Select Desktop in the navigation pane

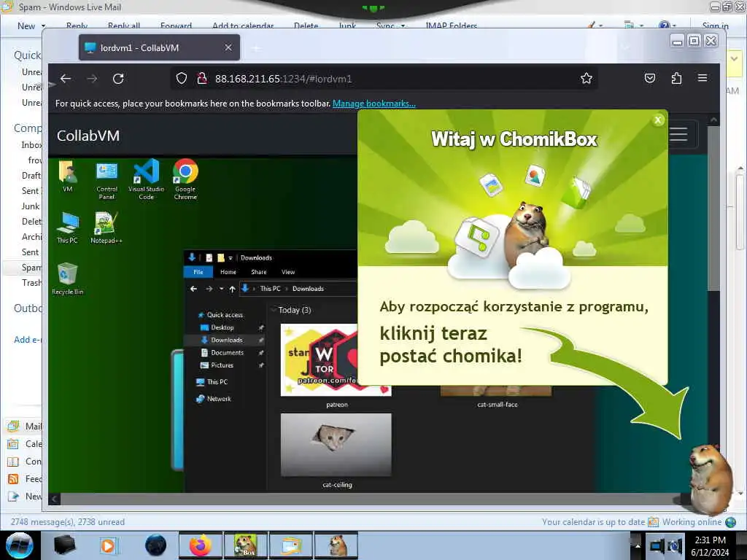pyautogui.click(x=222, y=327)
